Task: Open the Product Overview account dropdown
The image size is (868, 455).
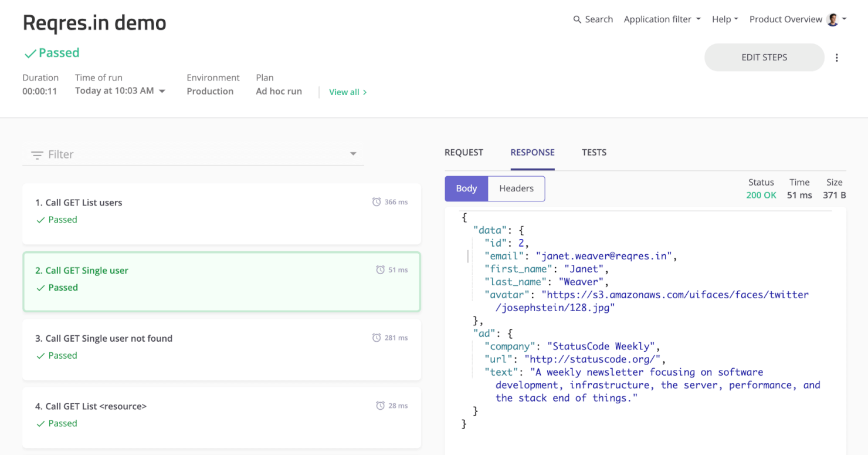Action: click(786, 19)
